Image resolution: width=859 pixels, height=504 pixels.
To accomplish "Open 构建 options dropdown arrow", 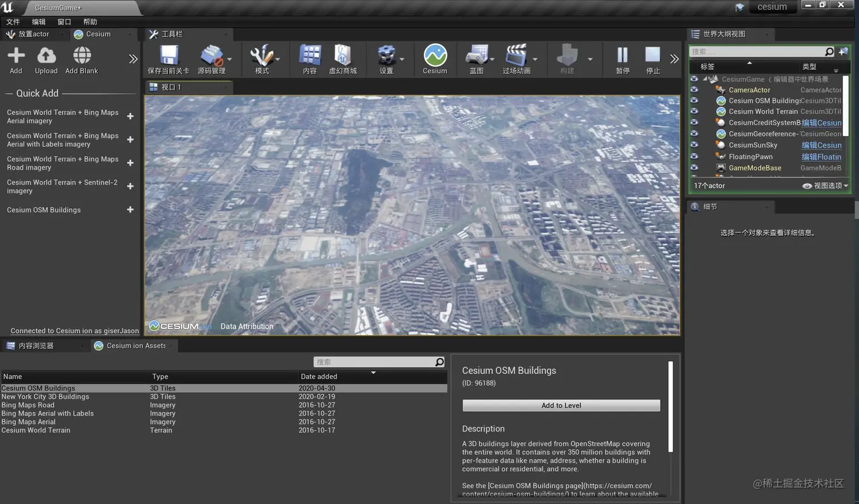I will (590, 59).
